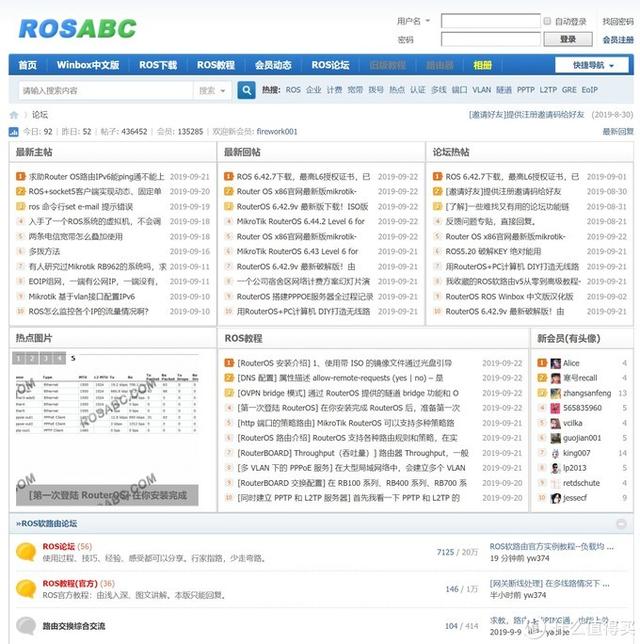Open Alice's avatar in new members
The image size is (640, 644).
coord(555,363)
